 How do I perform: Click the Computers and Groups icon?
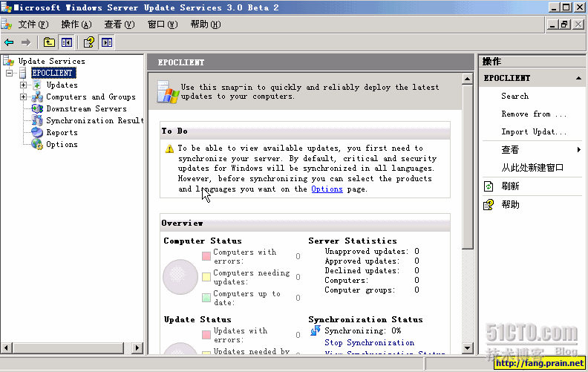(37, 97)
